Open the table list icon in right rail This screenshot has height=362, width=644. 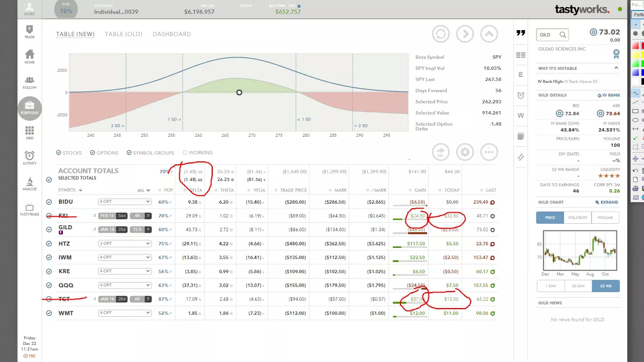pos(521,55)
